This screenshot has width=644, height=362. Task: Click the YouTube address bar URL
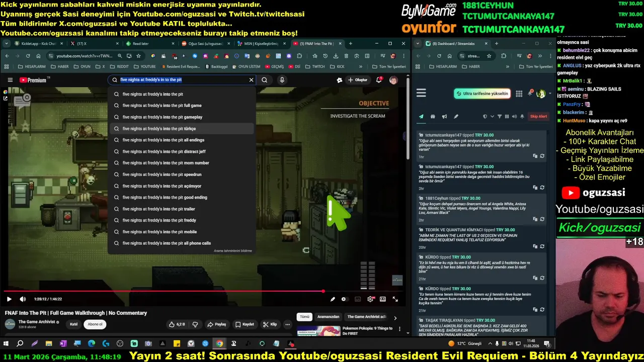click(84, 56)
